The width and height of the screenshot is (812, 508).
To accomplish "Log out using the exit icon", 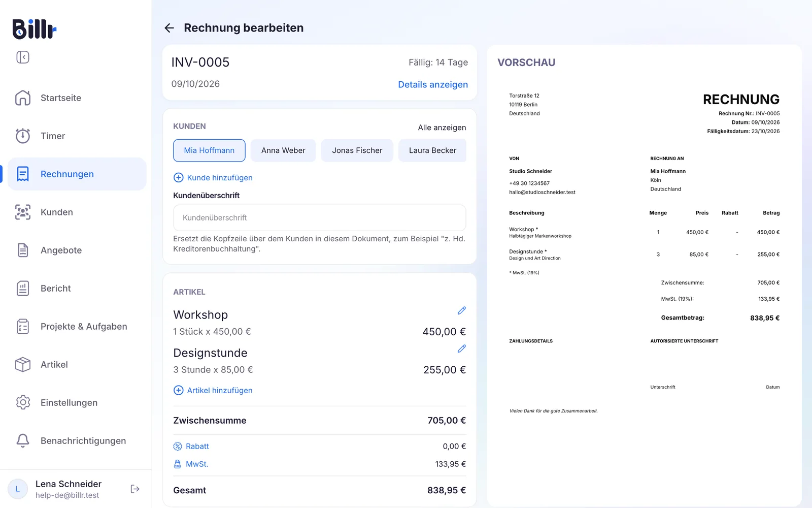I will click(135, 489).
